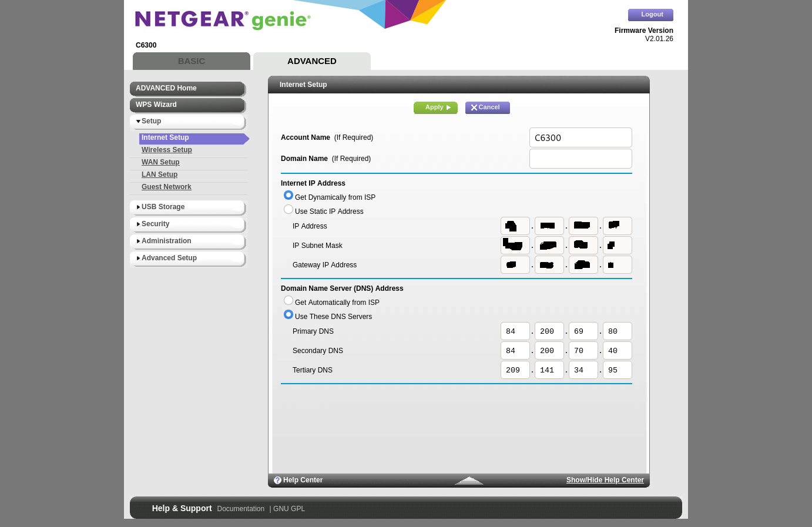Open Wireless Setup page
Viewport: 812px width, 527px height.
[166, 150]
